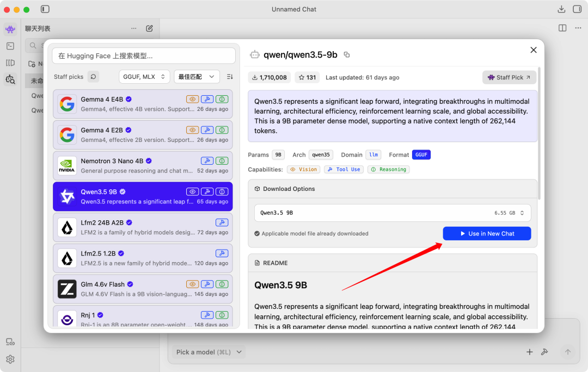
Task: Click the tool use icon on Lfm2 24B A2B
Action: pyautogui.click(x=222, y=222)
